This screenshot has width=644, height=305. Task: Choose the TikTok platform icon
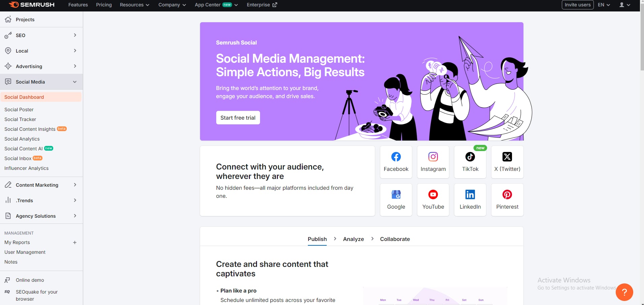470,157
